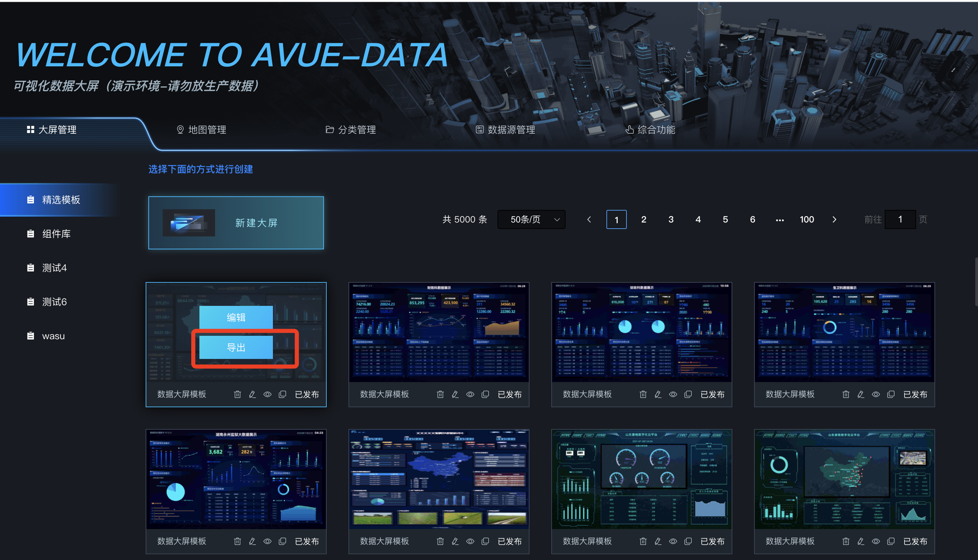Duplicate the 山东康格 China-map dashboard card
Viewport: 978px width, 560px height.
tap(891, 541)
